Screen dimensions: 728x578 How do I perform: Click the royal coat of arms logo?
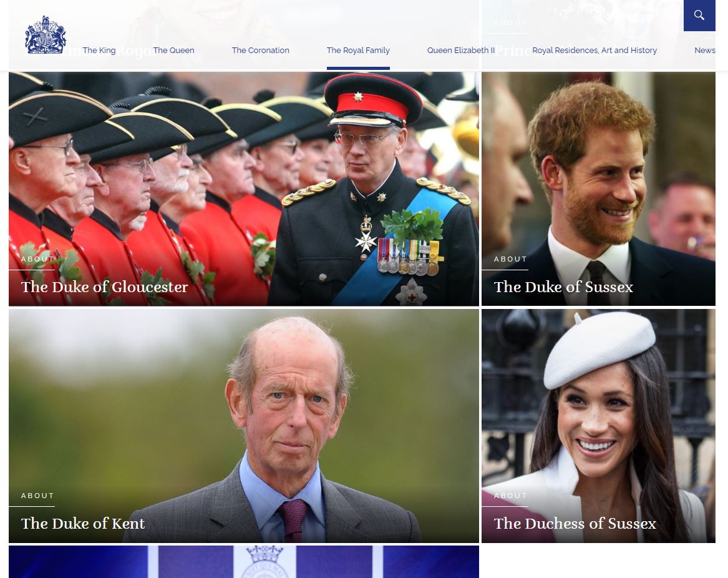tap(46, 36)
